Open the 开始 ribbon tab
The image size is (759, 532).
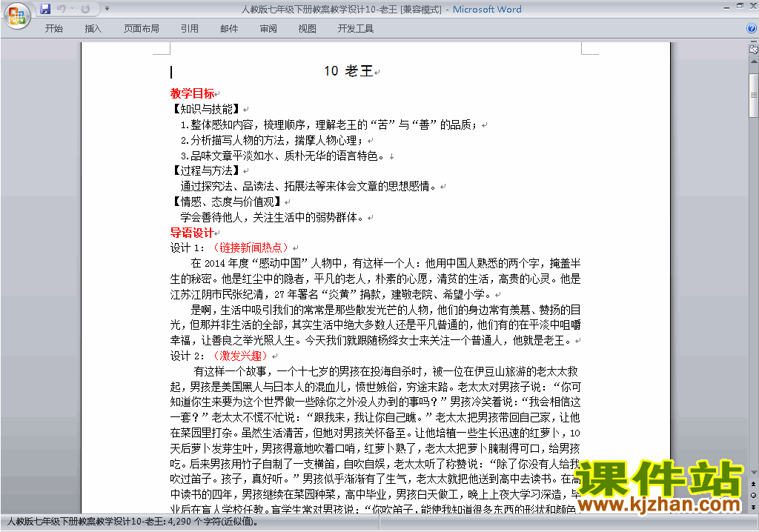pos(53,29)
